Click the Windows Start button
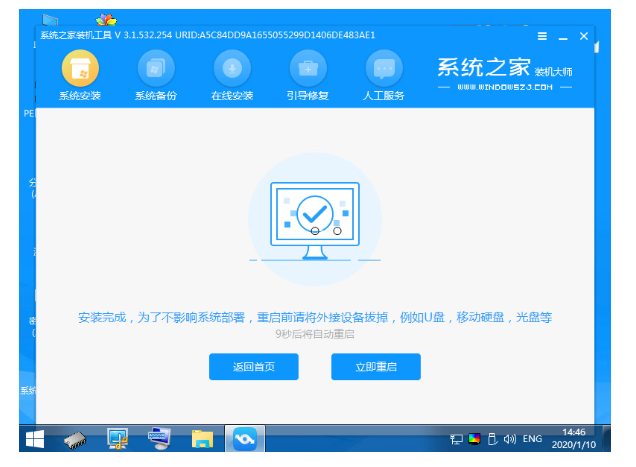The height and width of the screenshot is (467, 636). pos(33,439)
